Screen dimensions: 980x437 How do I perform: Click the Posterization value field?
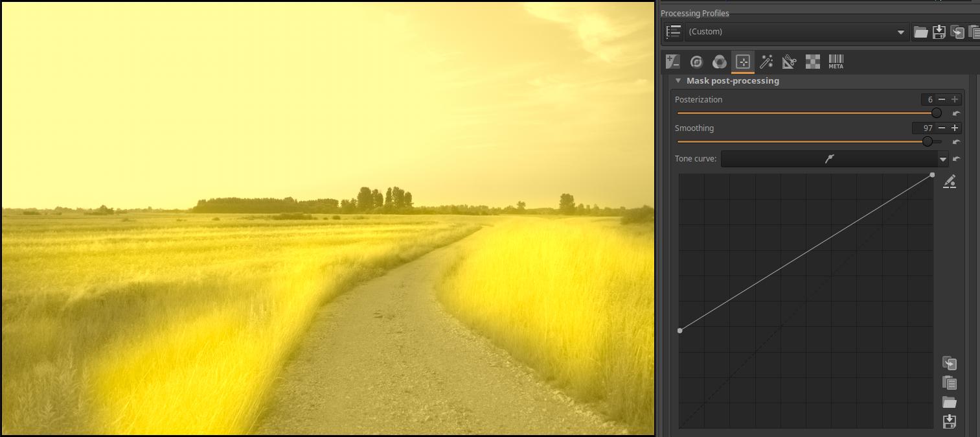pyautogui.click(x=928, y=100)
